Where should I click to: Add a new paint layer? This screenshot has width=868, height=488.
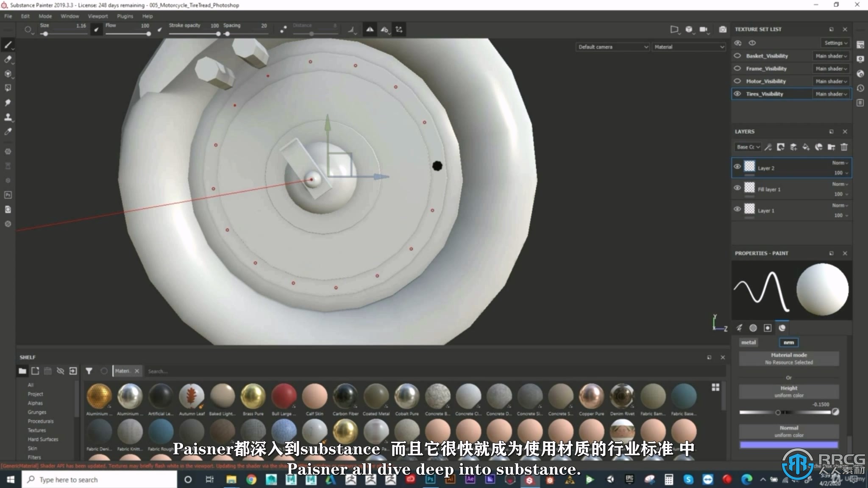pyautogui.click(x=793, y=147)
